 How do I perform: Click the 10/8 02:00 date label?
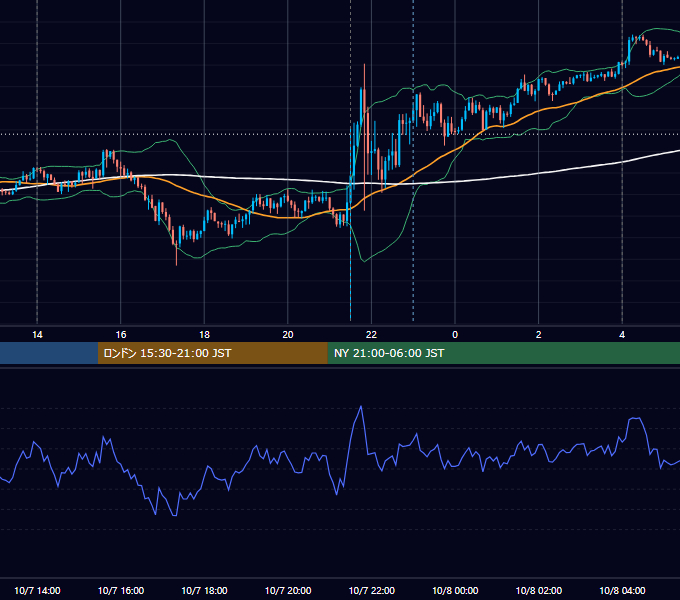point(539,590)
